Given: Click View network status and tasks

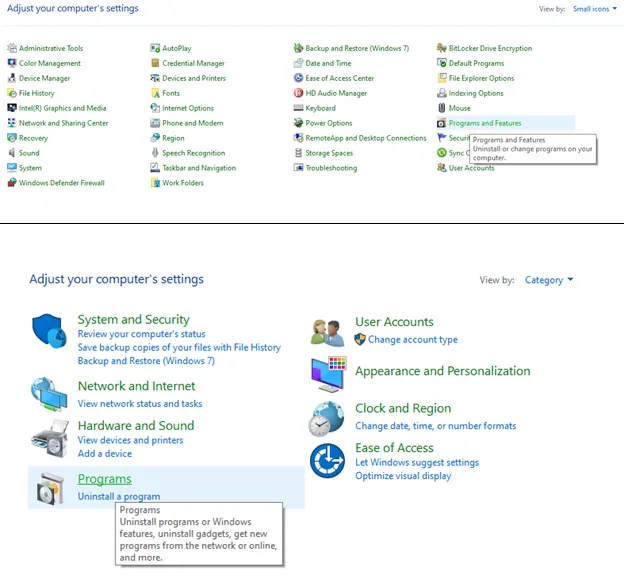Looking at the screenshot, I should tap(140, 404).
